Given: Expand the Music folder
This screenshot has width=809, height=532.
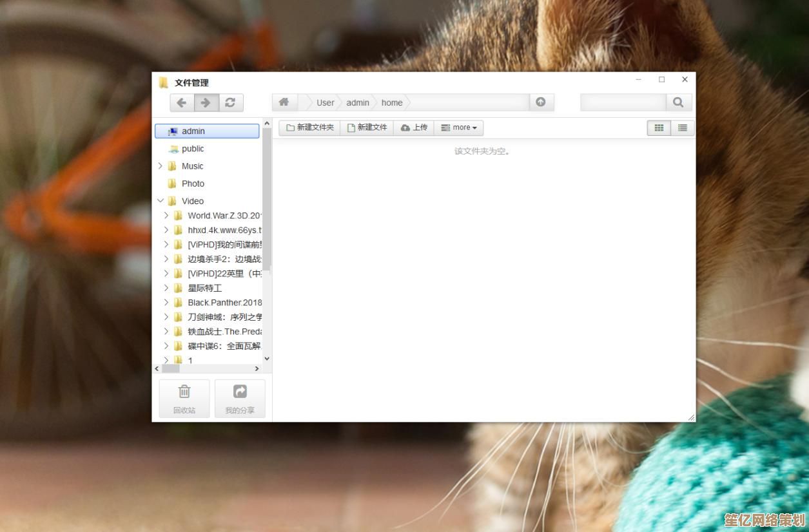Looking at the screenshot, I should click(161, 166).
